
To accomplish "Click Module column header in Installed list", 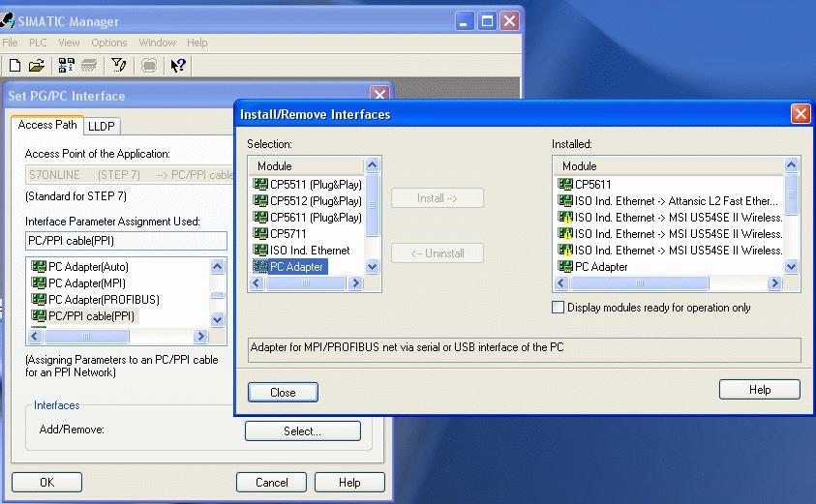I will (x=670, y=166).
